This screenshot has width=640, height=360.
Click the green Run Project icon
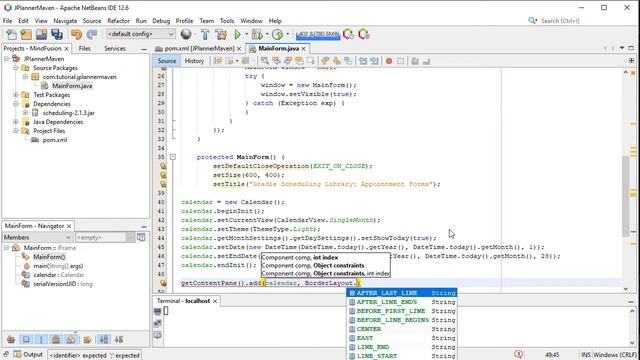[237, 34]
